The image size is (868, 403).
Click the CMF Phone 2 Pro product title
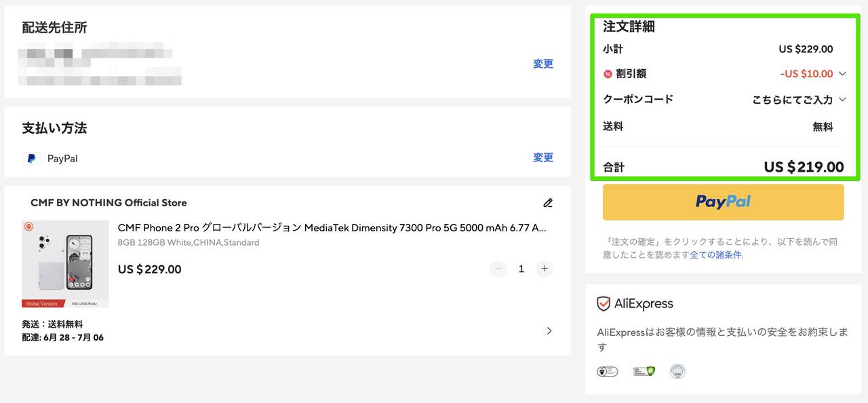click(x=332, y=228)
